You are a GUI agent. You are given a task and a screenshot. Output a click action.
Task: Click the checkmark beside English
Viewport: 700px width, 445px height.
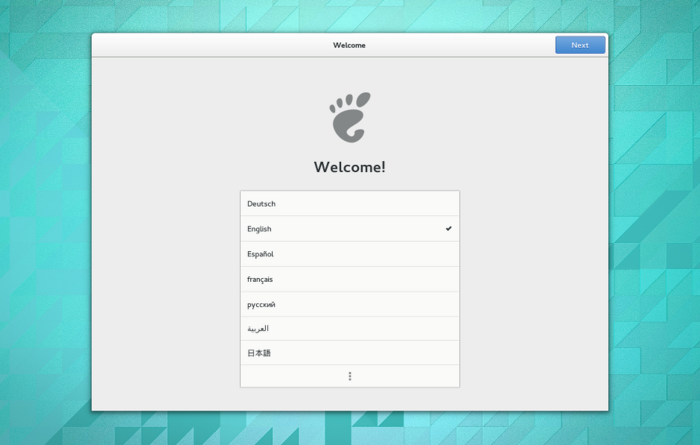[449, 229]
